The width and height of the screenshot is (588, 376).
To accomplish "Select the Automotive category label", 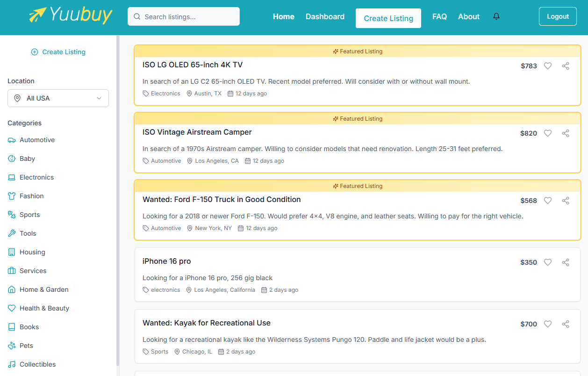I will coord(37,140).
